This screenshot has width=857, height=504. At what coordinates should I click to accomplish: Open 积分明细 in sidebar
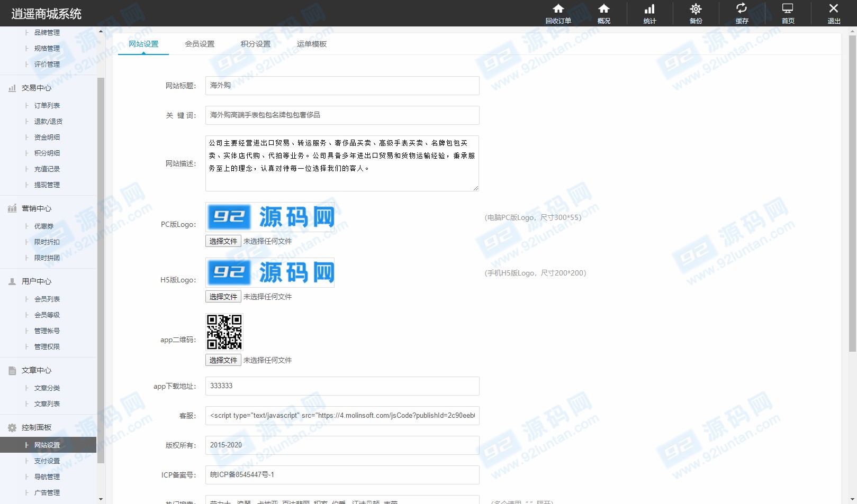click(x=47, y=153)
